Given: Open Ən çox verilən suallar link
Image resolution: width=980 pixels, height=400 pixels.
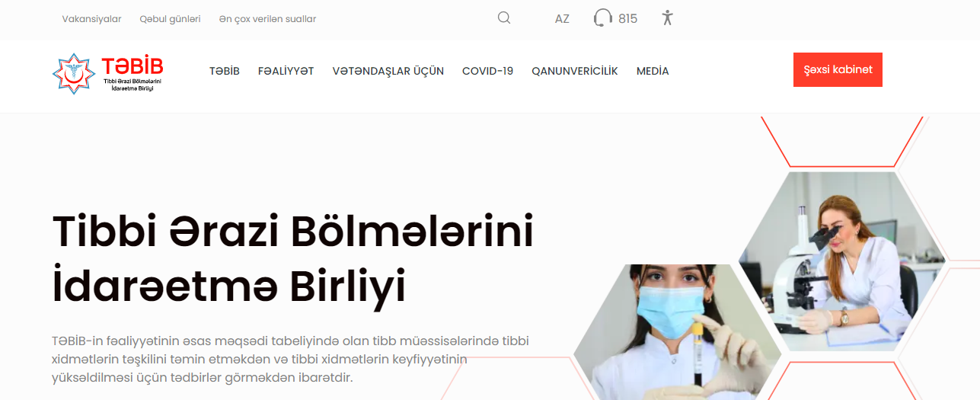Looking at the screenshot, I should point(267,19).
